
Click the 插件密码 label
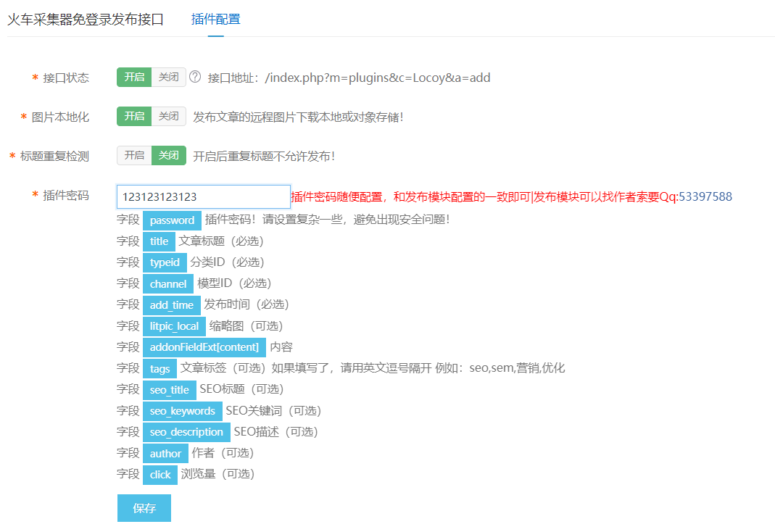click(x=66, y=195)
